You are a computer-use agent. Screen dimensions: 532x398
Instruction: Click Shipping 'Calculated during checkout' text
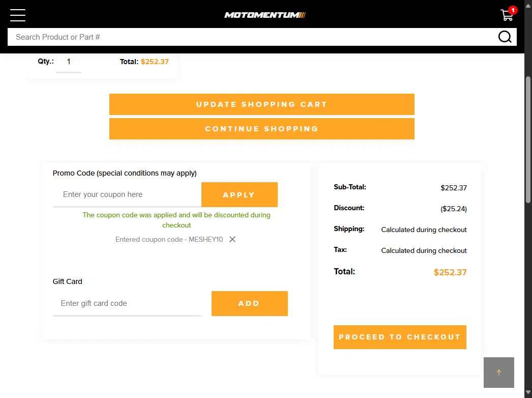click(x=424, y=230)
